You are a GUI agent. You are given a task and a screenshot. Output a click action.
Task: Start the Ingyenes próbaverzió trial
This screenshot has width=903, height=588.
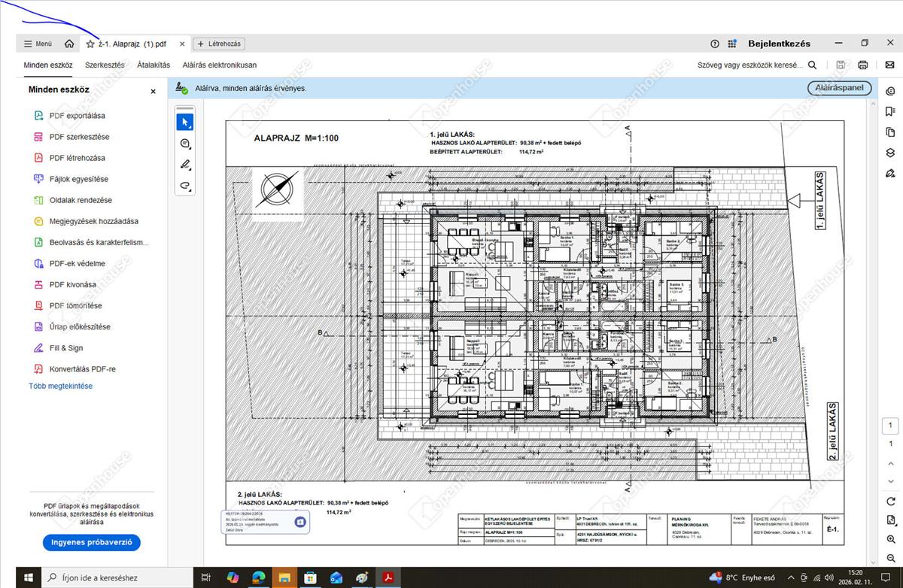(x=92, y=542)
